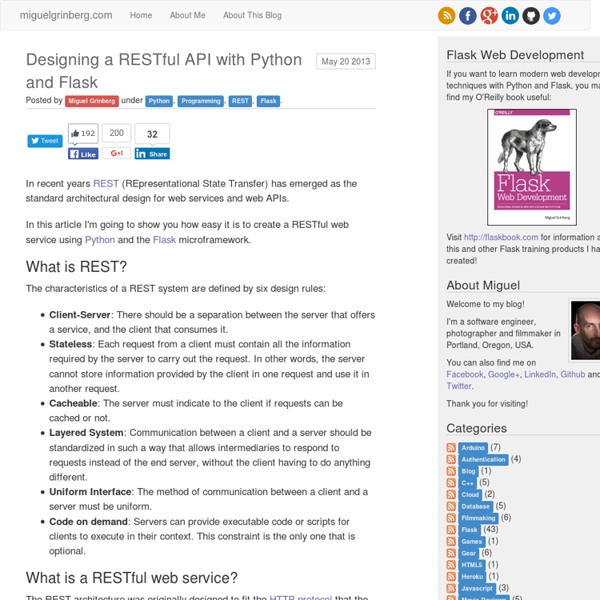Screen dimensions: 600x600
Task: Open Twitter link in About Miguel
Action: coord(459,386)
